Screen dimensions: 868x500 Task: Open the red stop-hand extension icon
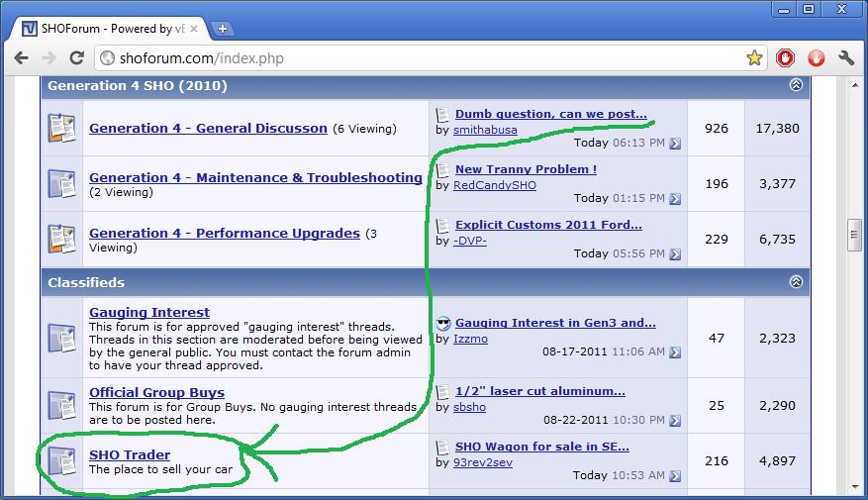click(x=785, y=57)
